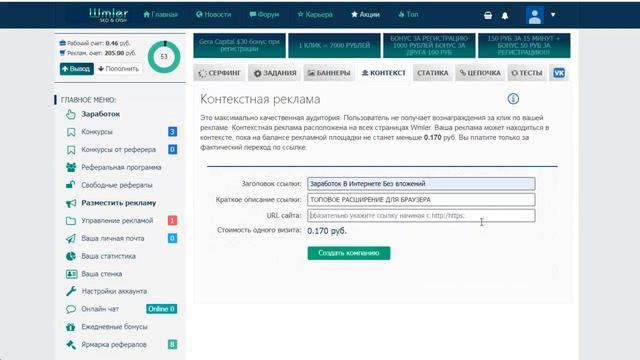Open Ежедневные бонусы menu item
Viewport: 640px width, 360px height.
pyautogui.click(x=114, y=327)
